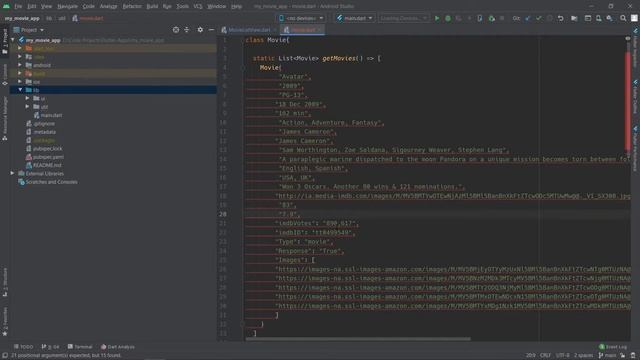Click CRLF line separator in status bar

pyautogui.click(x=545, y=356)
